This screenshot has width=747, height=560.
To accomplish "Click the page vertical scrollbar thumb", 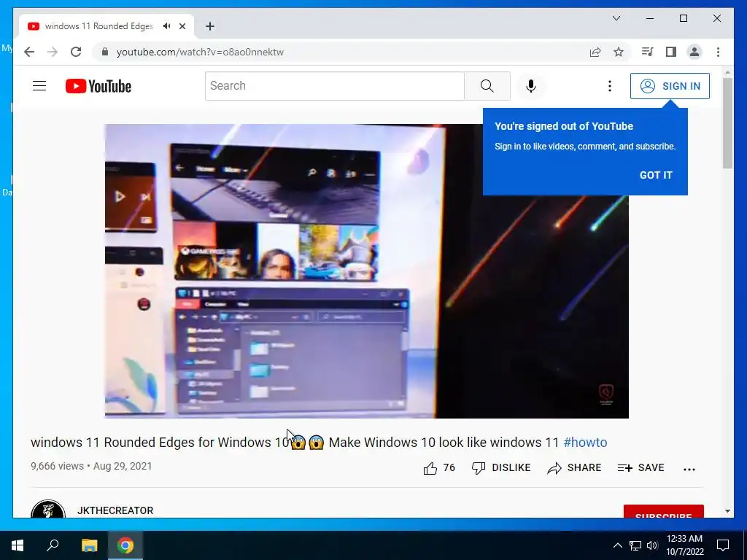I will pyautogui.click(x=727, y=122).
